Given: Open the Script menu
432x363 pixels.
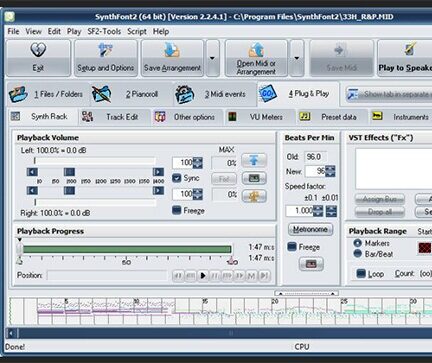Looking at the screenshot, I should coord(137,31).
